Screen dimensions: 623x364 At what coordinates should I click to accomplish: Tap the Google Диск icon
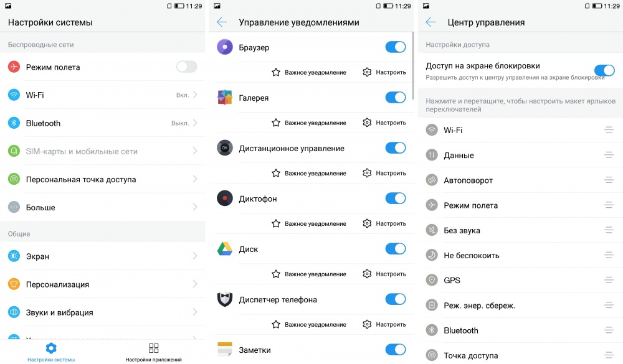pos(225,249)
